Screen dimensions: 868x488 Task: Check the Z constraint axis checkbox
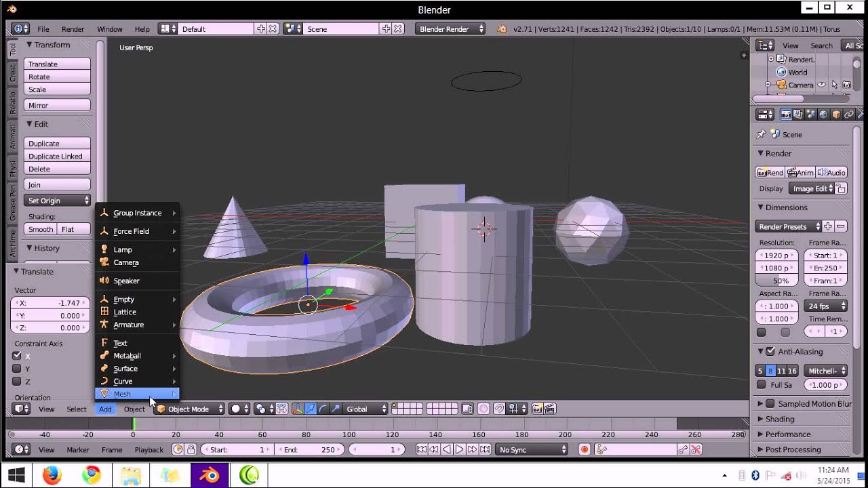pos(17,382)
